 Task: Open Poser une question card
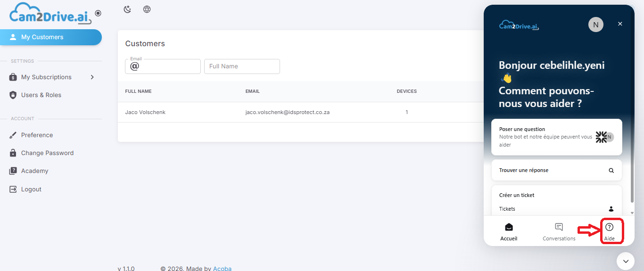point(557,137)
